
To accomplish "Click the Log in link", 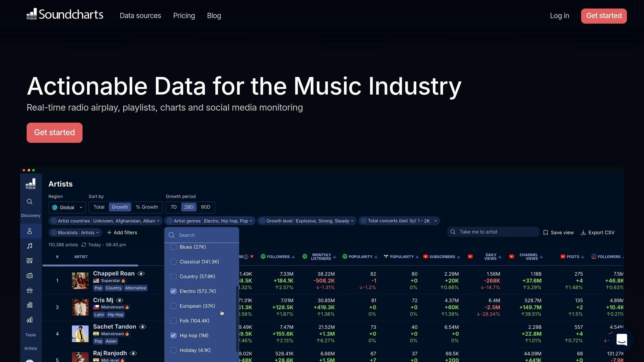I will click(559, 16).
